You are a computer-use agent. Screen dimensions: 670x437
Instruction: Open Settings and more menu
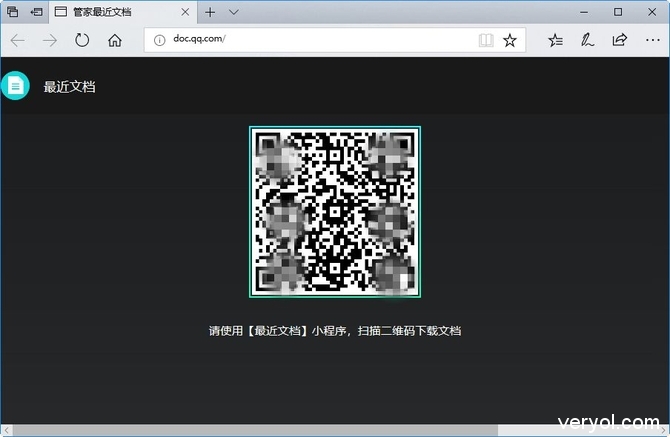pyautogui.click(x=652, y=40)
